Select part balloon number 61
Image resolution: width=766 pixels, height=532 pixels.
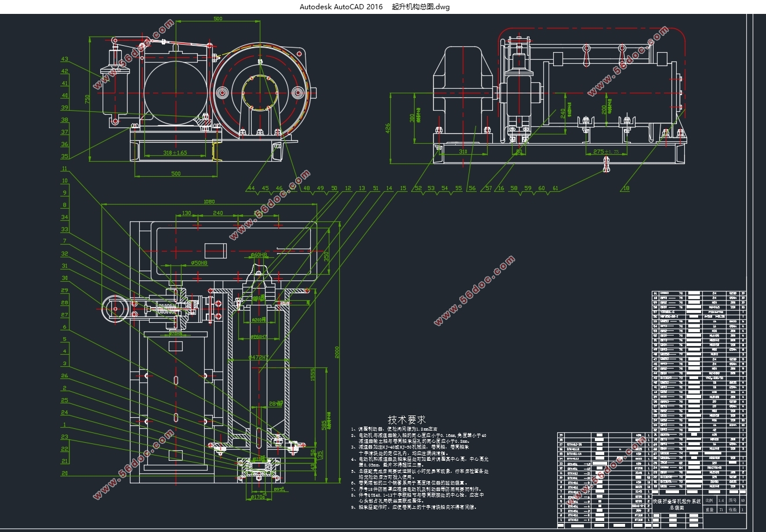point(556,188)
